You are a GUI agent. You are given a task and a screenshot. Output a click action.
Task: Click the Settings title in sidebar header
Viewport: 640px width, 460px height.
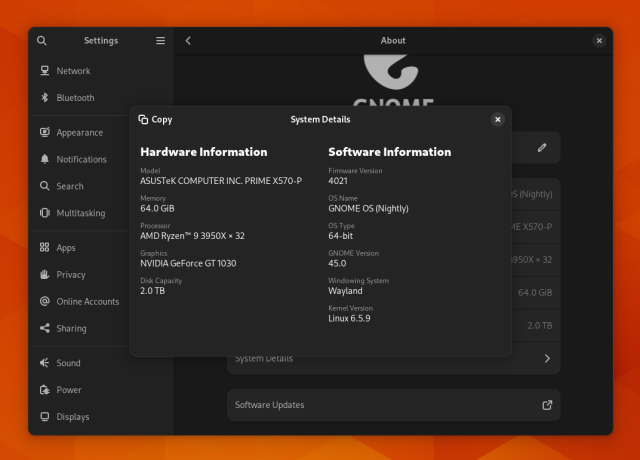101,40
